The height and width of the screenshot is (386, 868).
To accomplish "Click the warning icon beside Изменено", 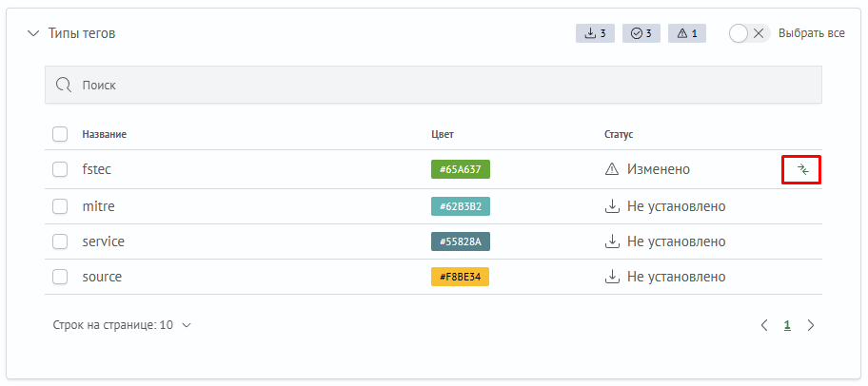I will (x=612, y=169).
